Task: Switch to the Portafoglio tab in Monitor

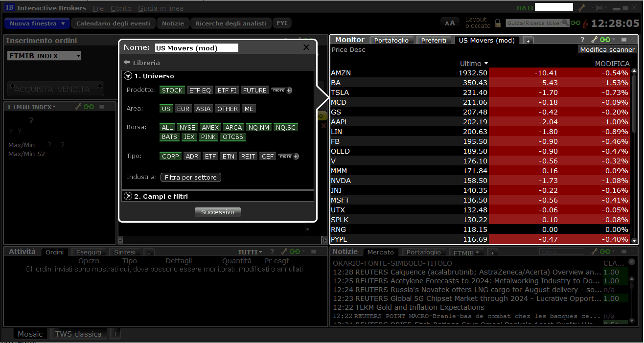Action: pos(391,41)
